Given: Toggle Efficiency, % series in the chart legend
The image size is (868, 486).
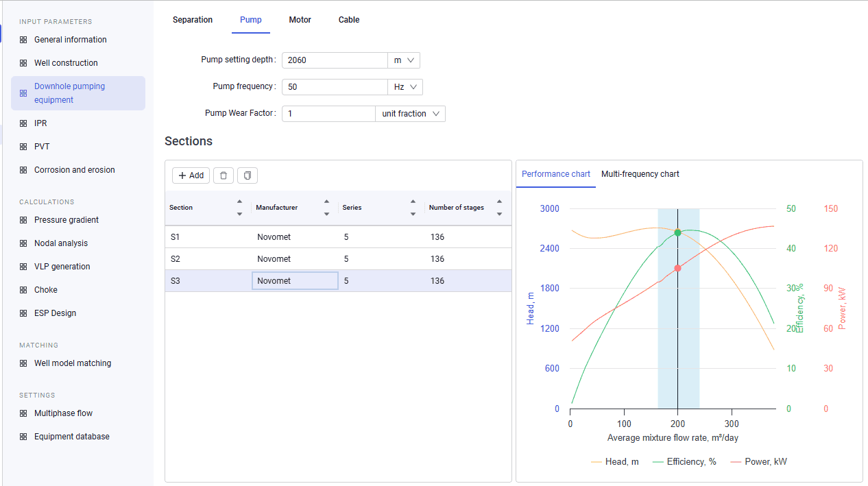Looking at the screenshot, I should [684, 462].
